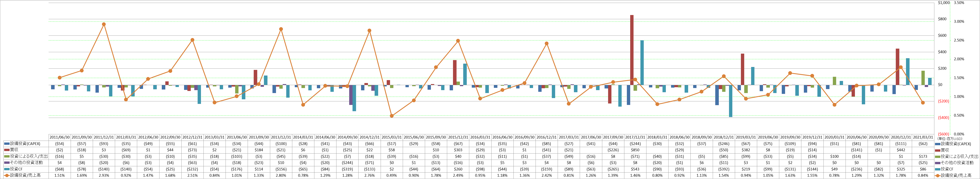Select the red 買収 swatch in the right-side legend
Screen dimensions: 980x179
click(938, 150)
